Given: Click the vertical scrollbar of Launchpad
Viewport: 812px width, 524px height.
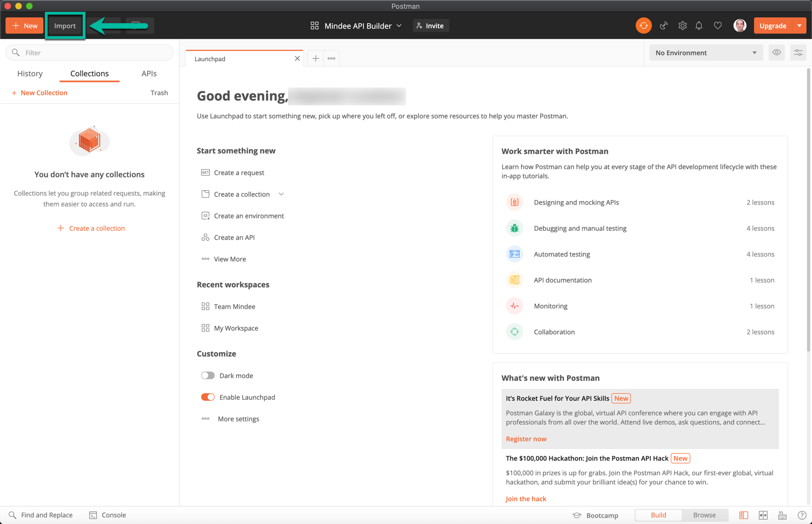Looking at the screenshot, I should pos(809,211).
